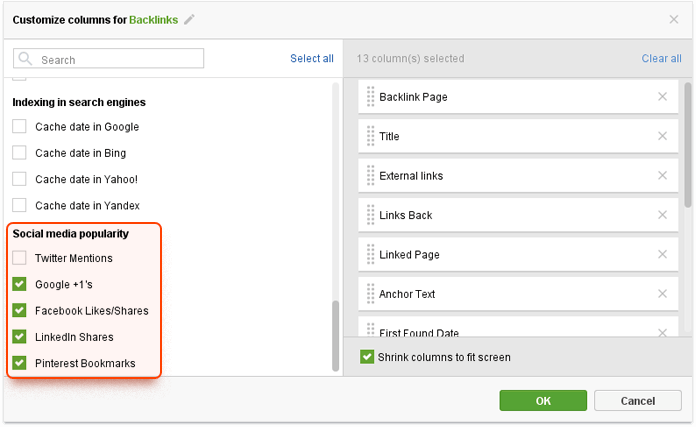Confirm with the OK button
Viewport: 696px width, 427px height.
coord(543,401)
